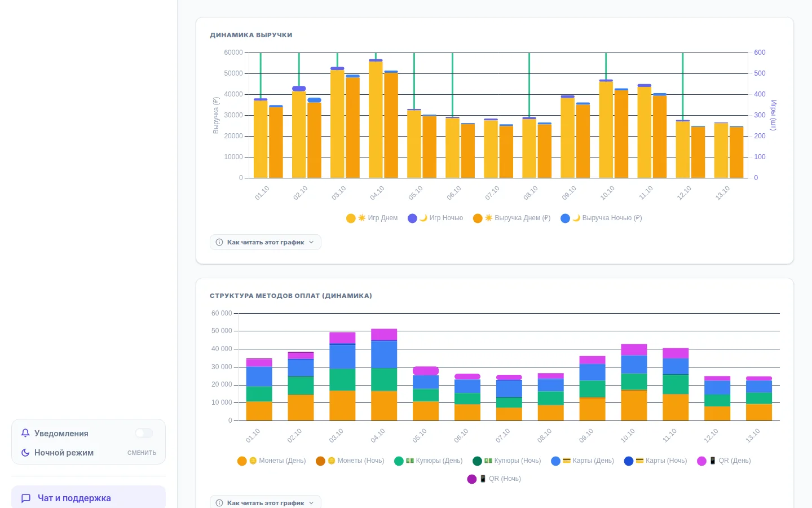Click the СТРУКТУРА МЕТОДОВ ОПЛАТ (ДИНАМИКА) title

[x=291, y=296]
